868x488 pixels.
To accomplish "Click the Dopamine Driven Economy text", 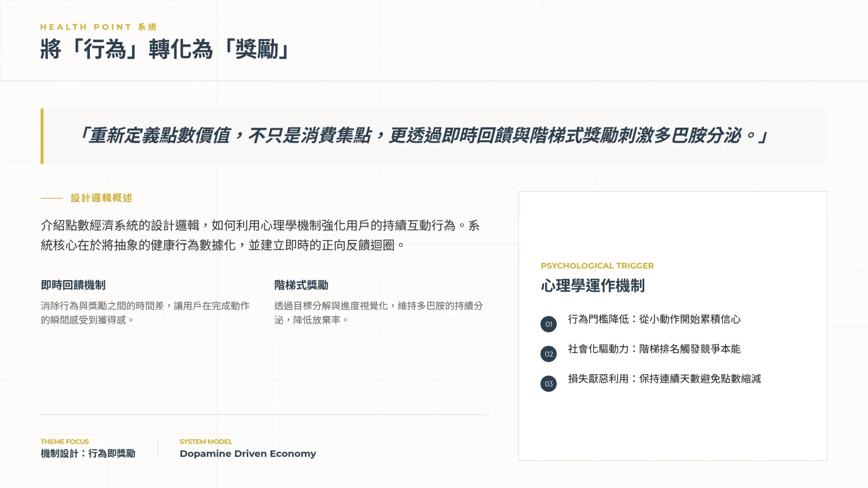I will (x=248, y=454).
